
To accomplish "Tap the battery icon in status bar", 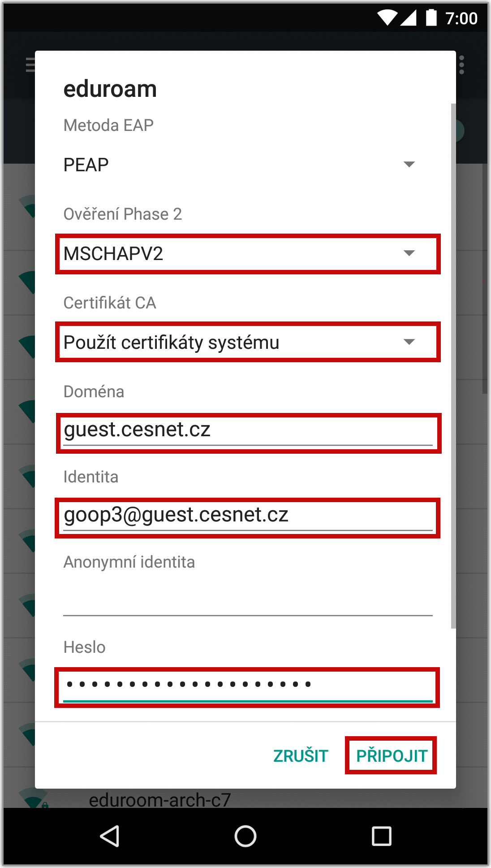I will (431, 17).
